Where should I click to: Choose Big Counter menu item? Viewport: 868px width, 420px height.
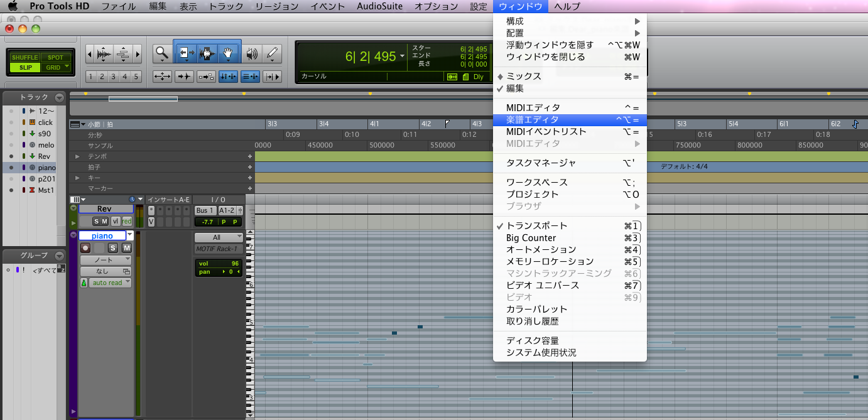pyautogui.click(x=570, y=238)
